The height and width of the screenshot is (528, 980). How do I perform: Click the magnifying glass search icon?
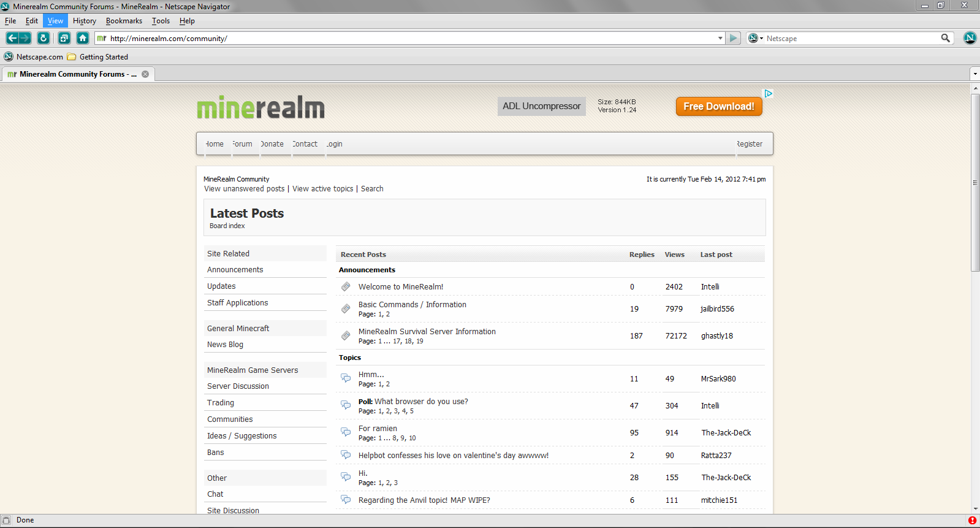click(946, 38)
